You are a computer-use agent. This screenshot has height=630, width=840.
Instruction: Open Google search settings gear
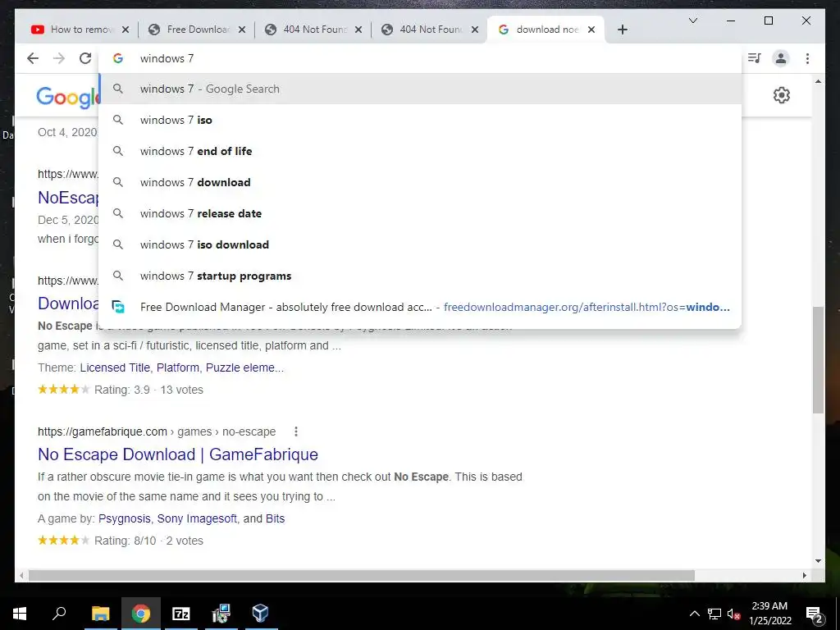coord(782,95)
